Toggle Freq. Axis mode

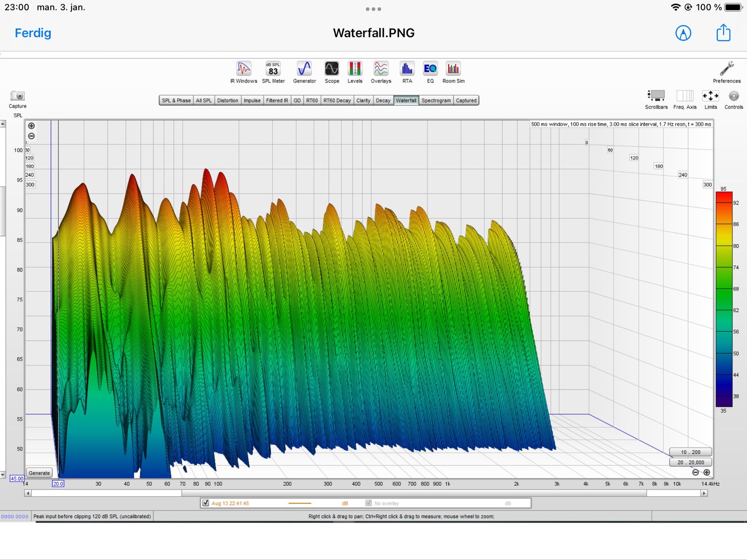[685, 100]
